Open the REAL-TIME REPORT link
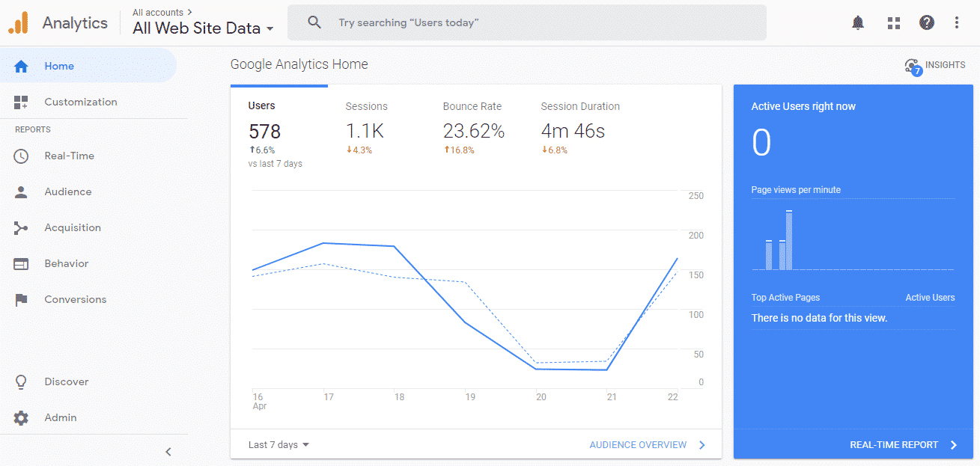 click(894, 445)
